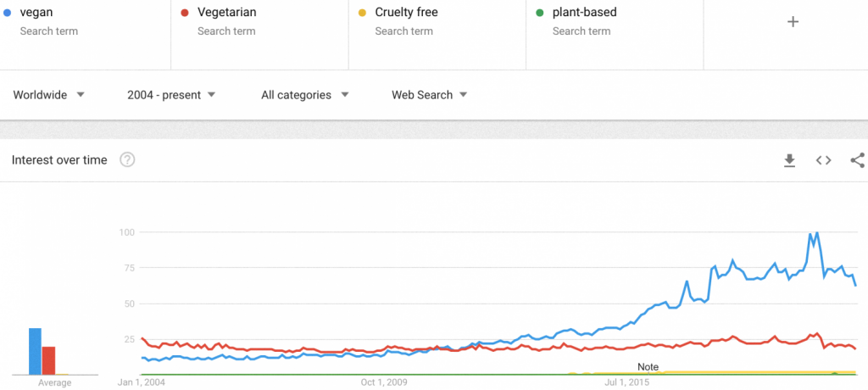Add a new comparison term

coord(793,22)
